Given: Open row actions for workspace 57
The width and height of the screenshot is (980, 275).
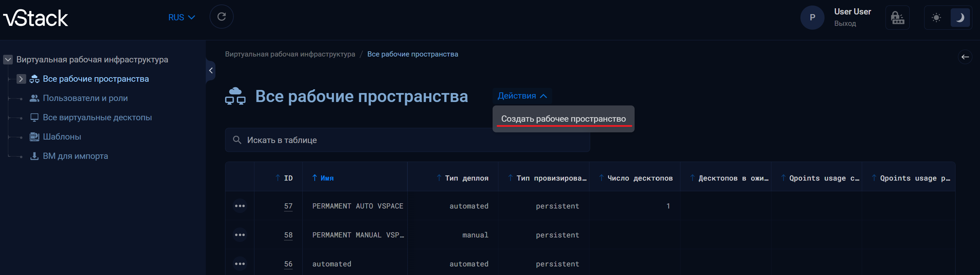Looking at the screenshot, I should pyautogui.click(x=240, y=206).
